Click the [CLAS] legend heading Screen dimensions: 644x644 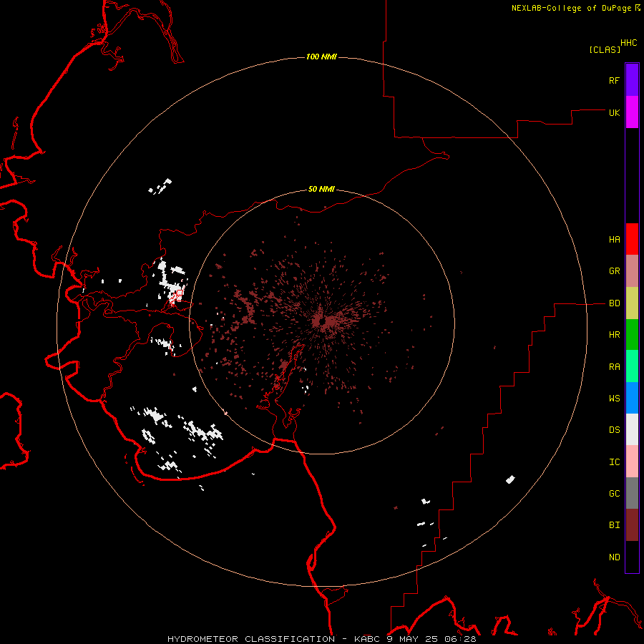point(605,50)
